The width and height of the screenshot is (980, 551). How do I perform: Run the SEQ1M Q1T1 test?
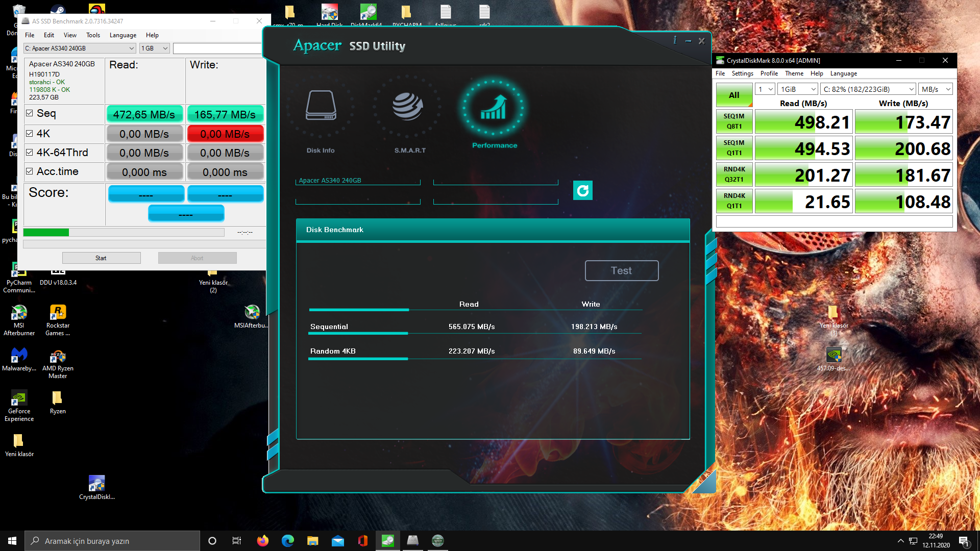734,148
